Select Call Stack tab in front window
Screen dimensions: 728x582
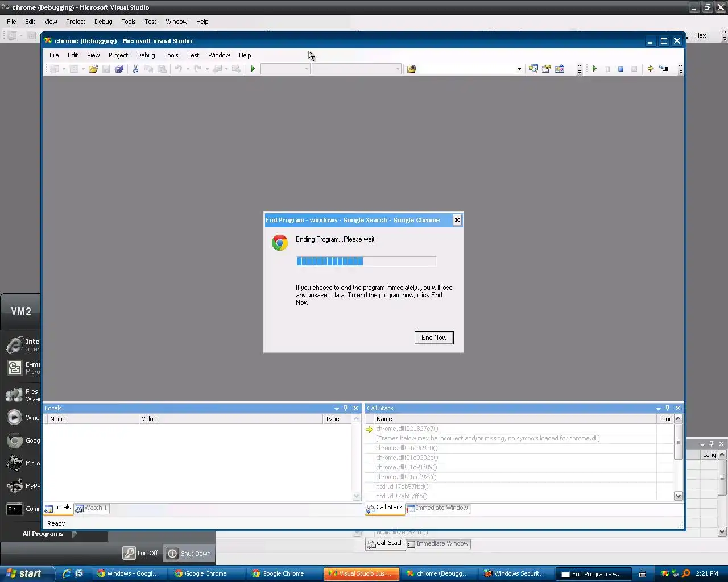[x=385, y=508]
